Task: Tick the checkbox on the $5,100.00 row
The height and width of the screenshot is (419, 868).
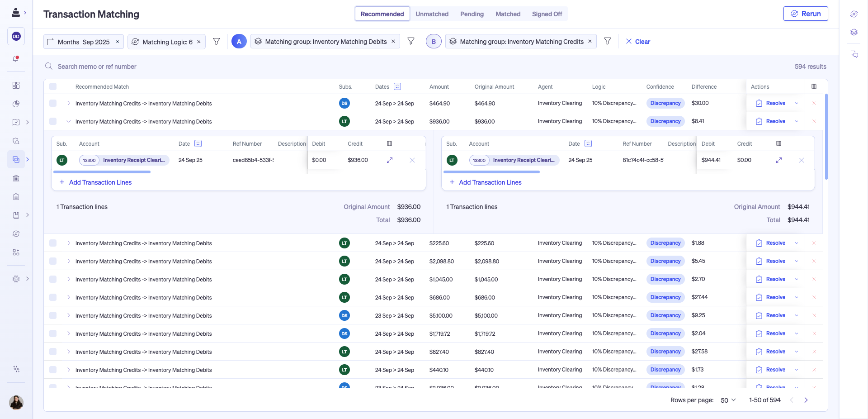Action: tap(53, 315)
